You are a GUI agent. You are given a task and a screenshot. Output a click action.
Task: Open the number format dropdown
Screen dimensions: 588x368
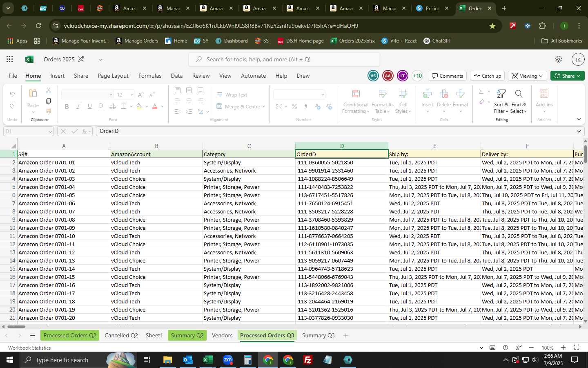pos(323,94)
